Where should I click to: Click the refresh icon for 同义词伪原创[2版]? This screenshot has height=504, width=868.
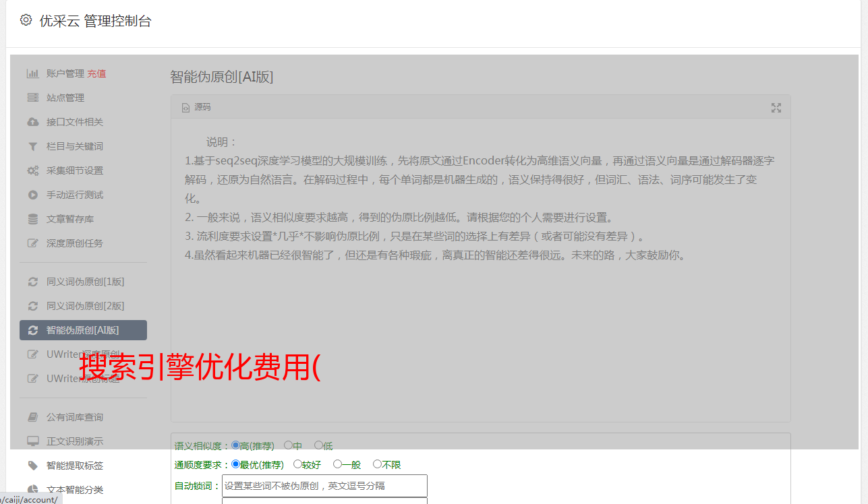[x=32, y=306]
